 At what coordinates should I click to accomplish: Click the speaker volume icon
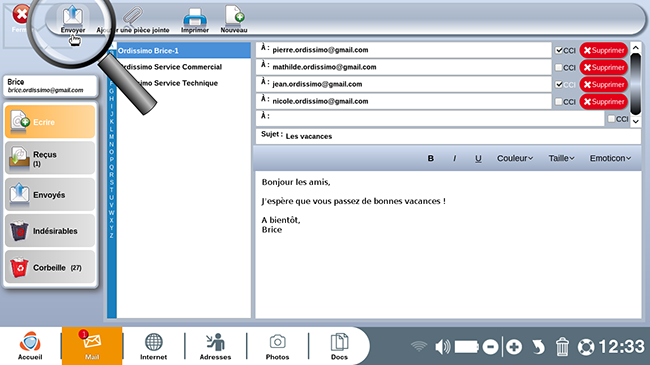(x=442, y=346)
